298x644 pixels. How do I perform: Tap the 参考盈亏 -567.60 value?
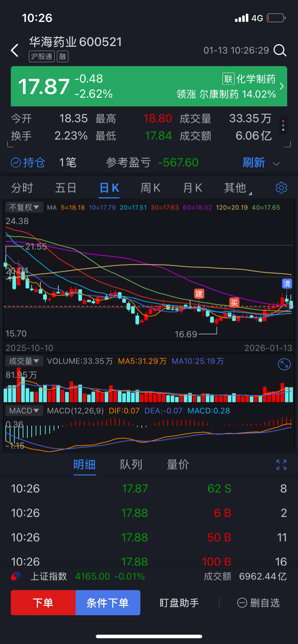178,163
